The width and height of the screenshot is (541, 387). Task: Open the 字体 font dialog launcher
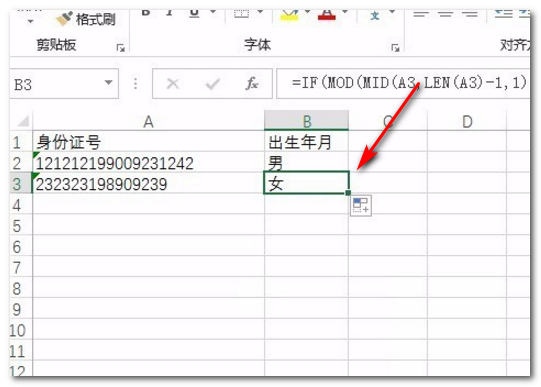pos(395,48)
